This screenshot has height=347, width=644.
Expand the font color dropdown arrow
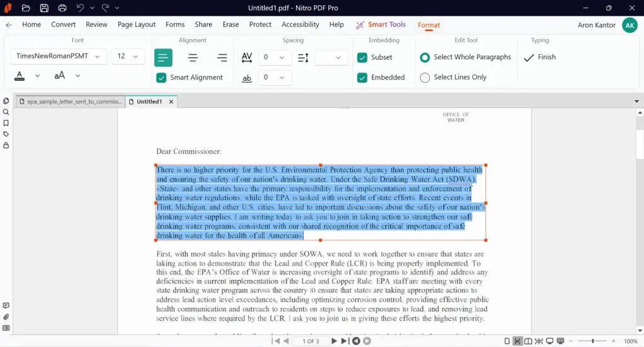(x=37, y=76)
